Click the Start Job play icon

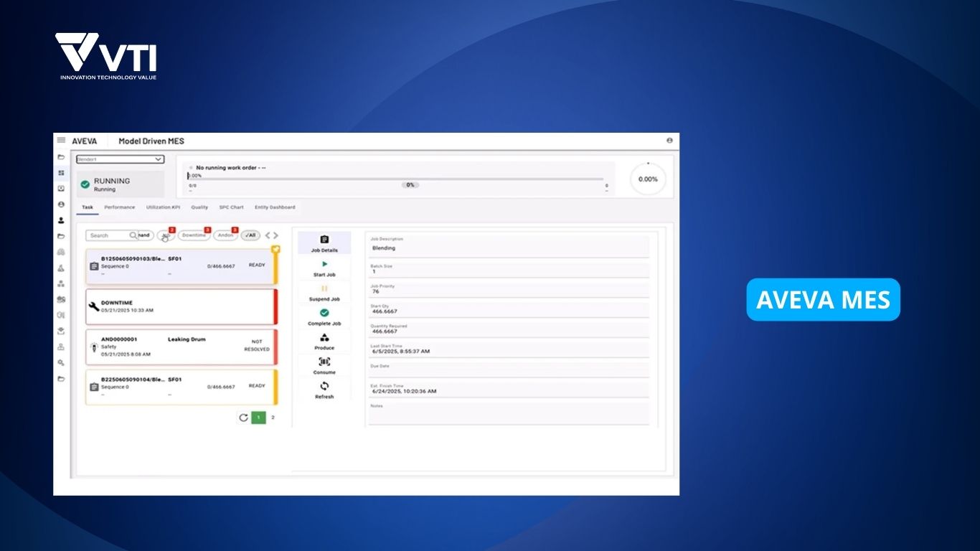324,265
